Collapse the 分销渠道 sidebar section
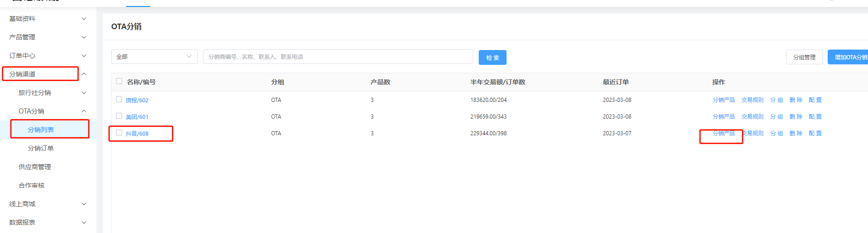Image resolution: width=868 pixels, height=233 pixels. (x=84, y=74)
